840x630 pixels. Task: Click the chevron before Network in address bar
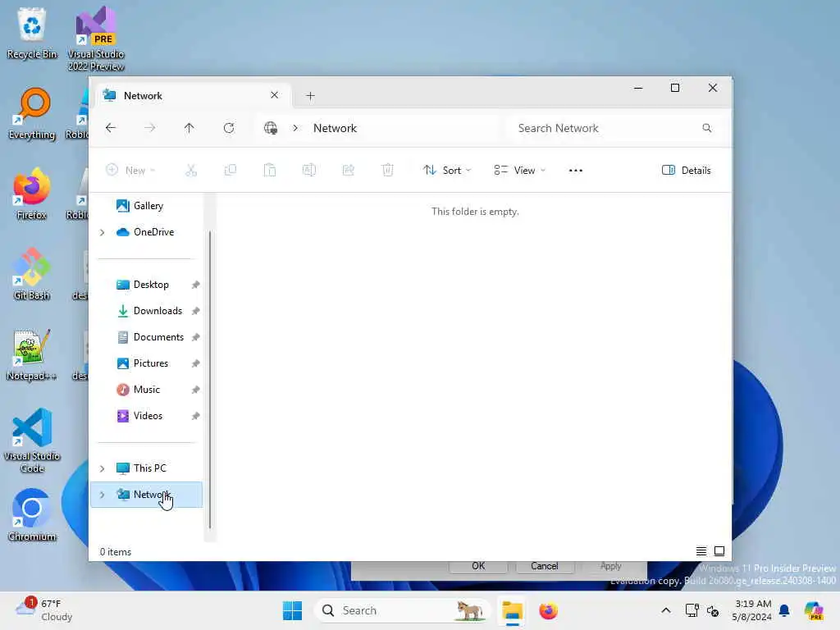(295, 128)
